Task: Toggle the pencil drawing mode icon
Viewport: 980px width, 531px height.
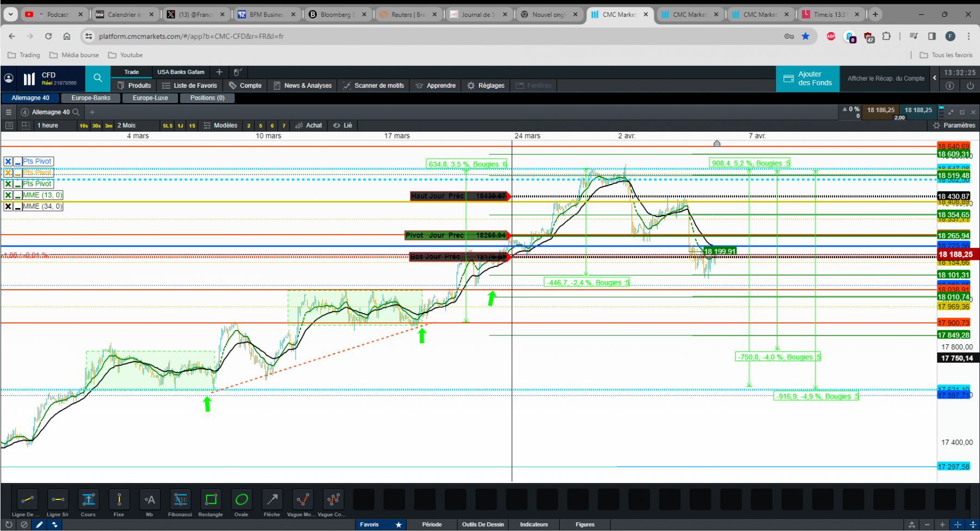Action: pos(39,524)
